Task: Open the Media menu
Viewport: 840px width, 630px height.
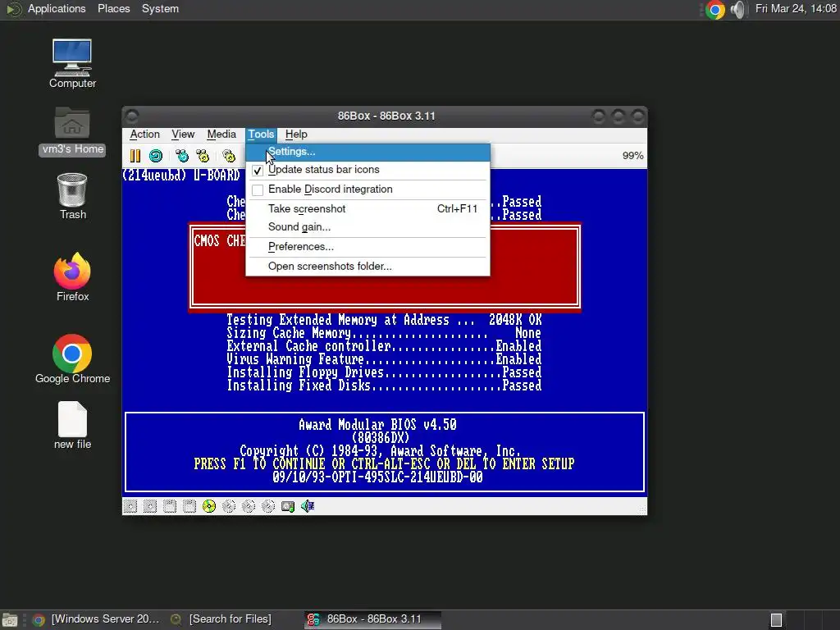Action: [x=221, y=135]
